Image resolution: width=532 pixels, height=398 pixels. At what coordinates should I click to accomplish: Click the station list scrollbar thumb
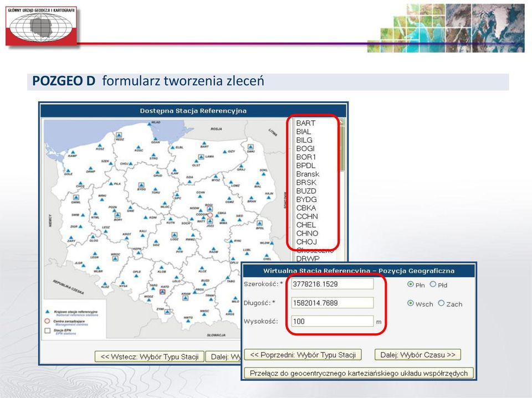tap(342, 148)
